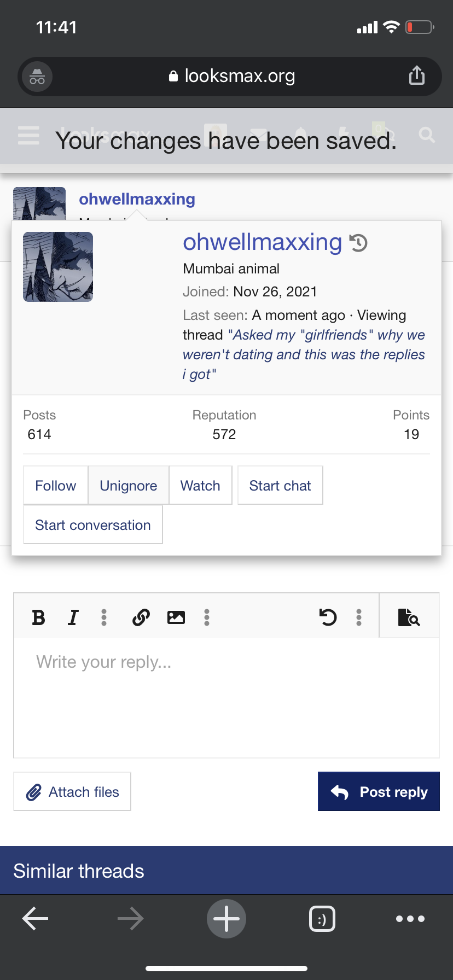Open username history icon beside ohwellmaxxing
Screen dimensions: 453x980
[x=358, y=242]
